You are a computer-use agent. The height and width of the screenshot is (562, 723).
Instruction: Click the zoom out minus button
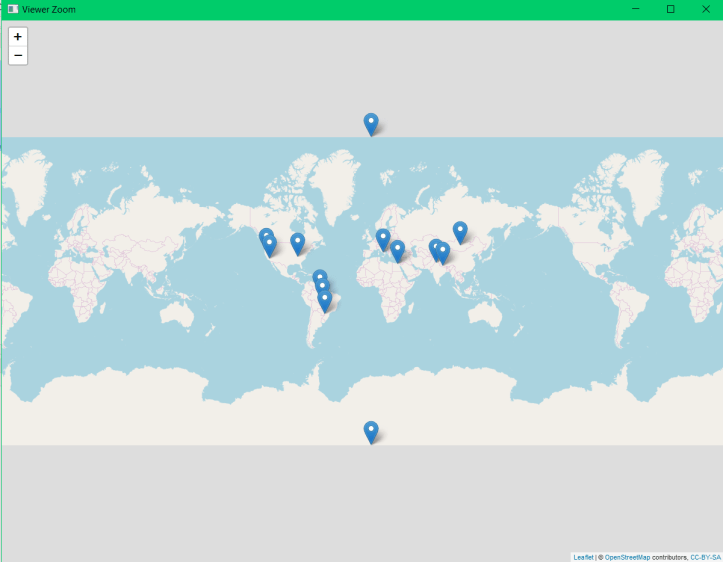coord(18,55)
